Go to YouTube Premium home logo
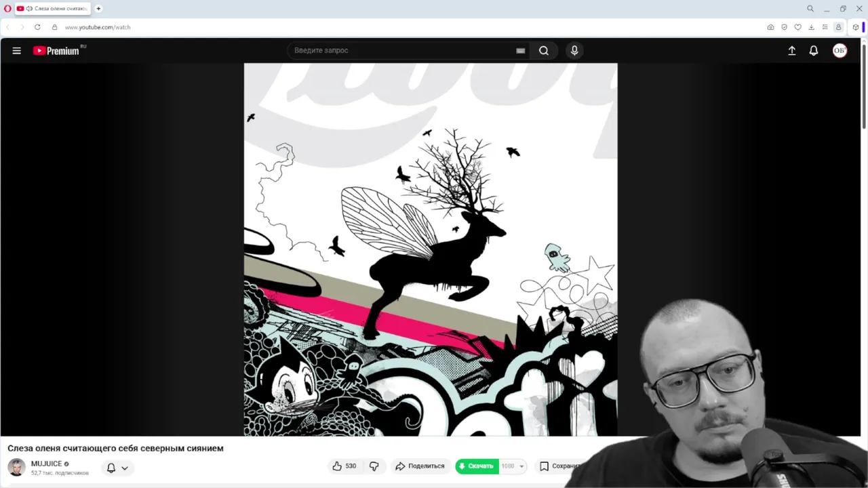Screen dimensions: 868x488 [x=57, y=51]
